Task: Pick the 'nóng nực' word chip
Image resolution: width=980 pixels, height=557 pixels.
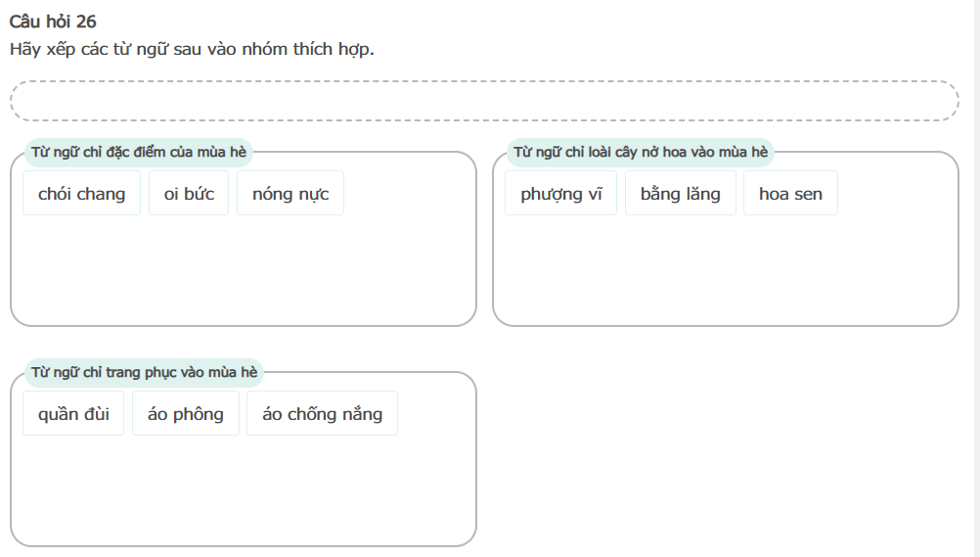Action: coord(290,194)
